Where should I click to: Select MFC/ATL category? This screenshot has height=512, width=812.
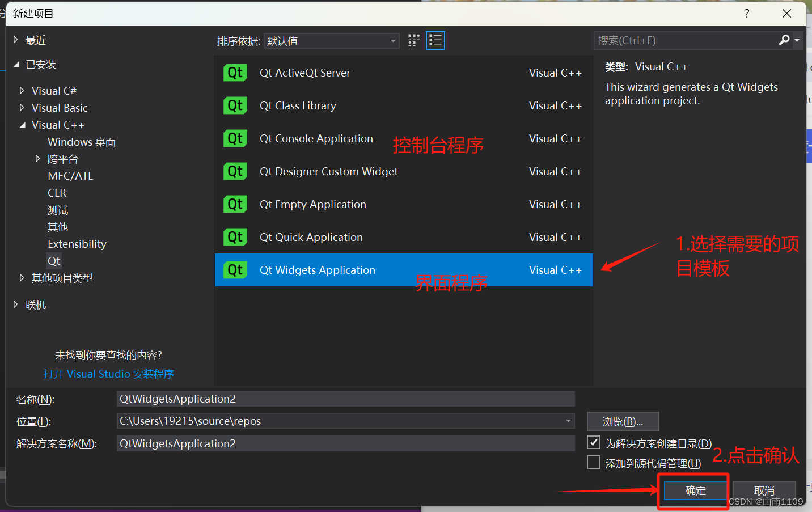70,176
